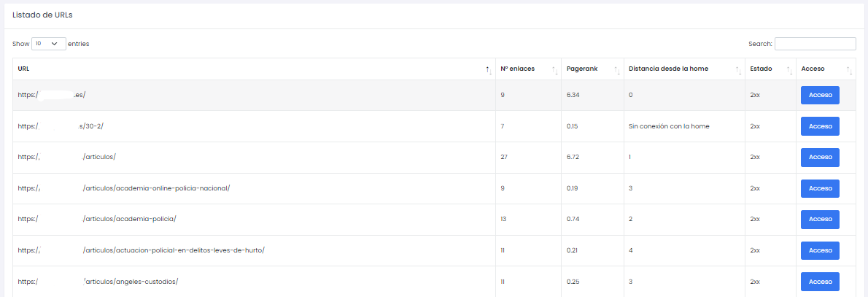Open Acceso for /articulos/ row
This screenshot has width=868, height=297.
click(820, 158)
